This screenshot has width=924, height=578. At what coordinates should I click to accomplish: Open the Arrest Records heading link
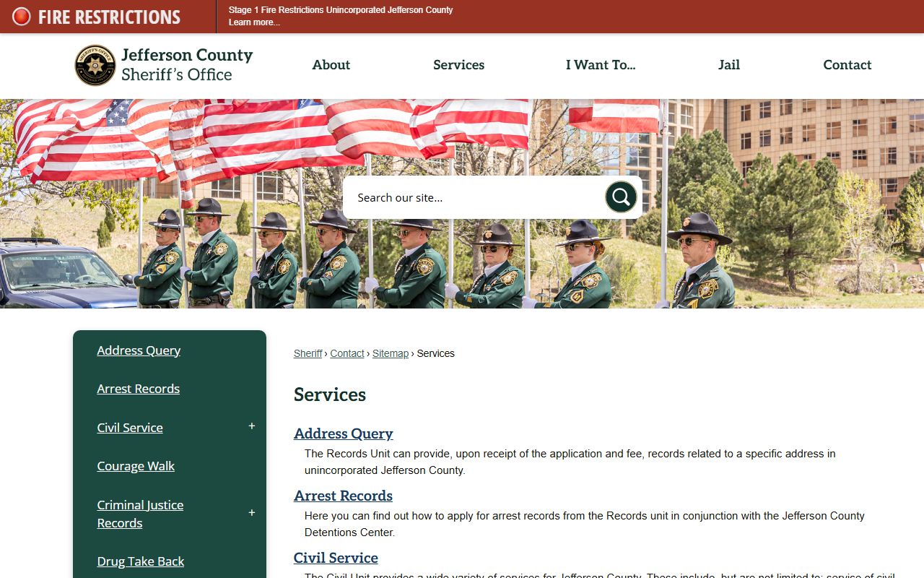tap(343, 496)
